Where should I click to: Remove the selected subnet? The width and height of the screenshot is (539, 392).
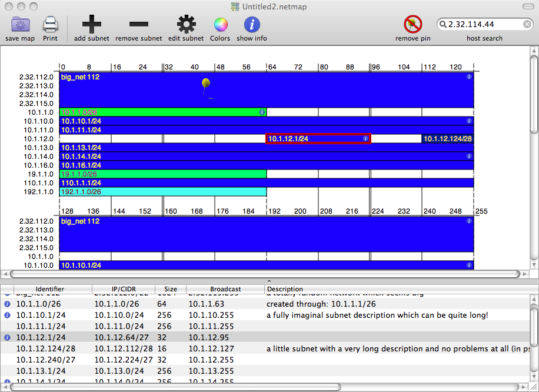pyautogui.click(x=138, y=25)
